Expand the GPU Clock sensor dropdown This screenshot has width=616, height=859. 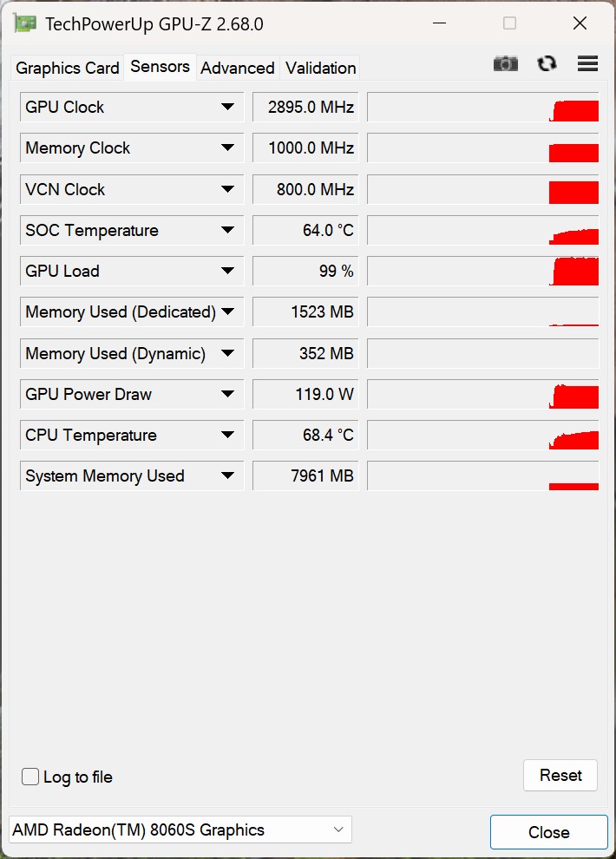(227, 107)
